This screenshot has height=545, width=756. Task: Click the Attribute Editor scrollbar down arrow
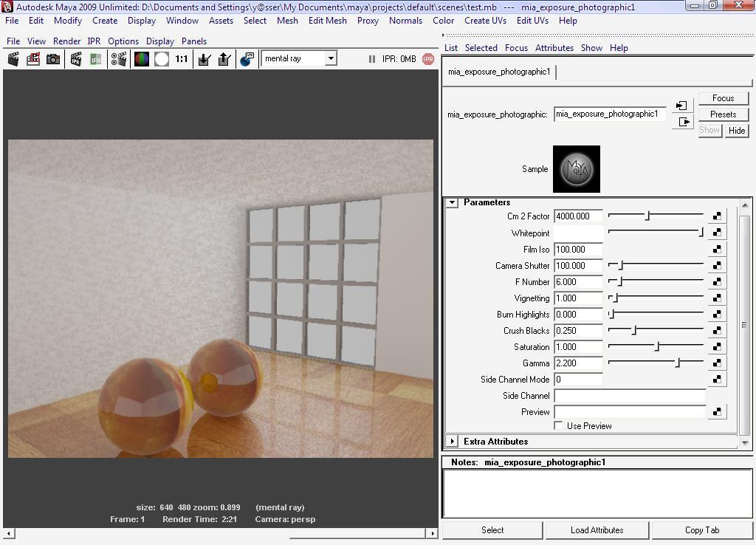pyautogui.click(x=745, y=442)
